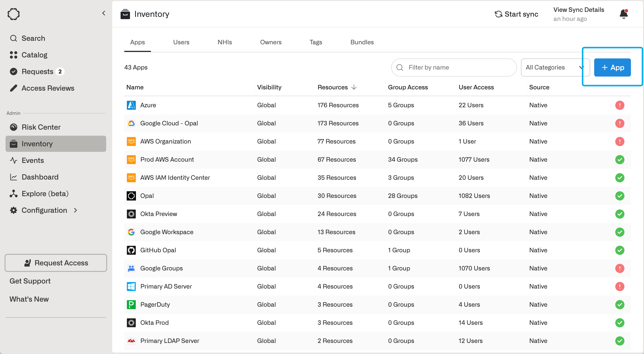Click the notifications bell icon
The image size is (644, 354).
pyautogui.click(x=624, y=14)
